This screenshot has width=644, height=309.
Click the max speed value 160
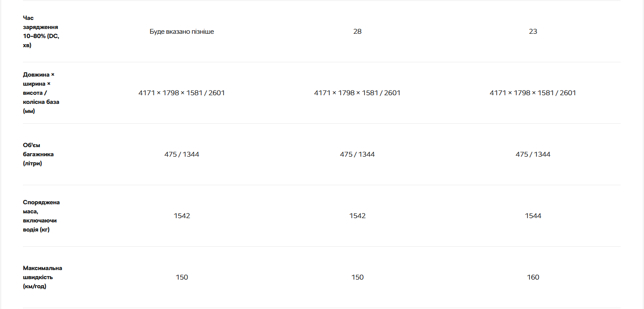533,277
